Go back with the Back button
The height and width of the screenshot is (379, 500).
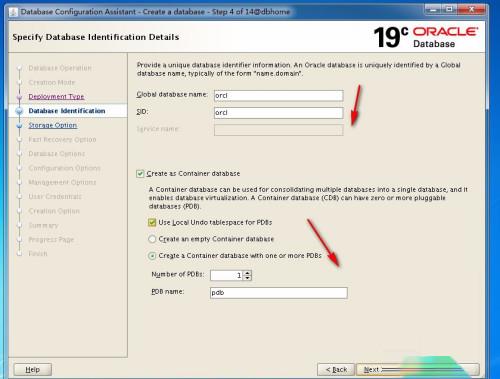click(336, 369)
